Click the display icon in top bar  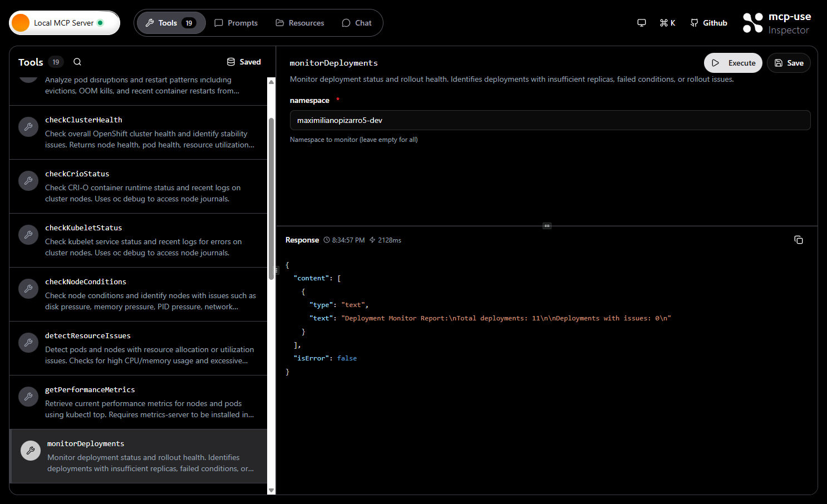click(x=641, y=23)
